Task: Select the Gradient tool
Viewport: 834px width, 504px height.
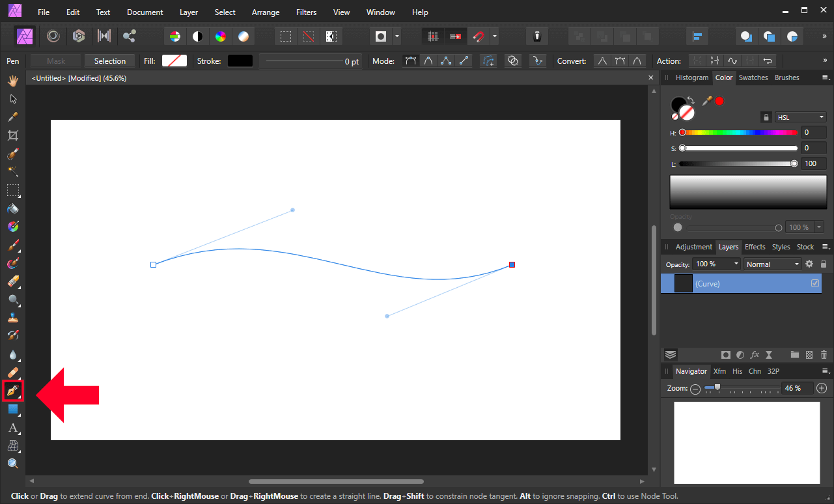Action: [12, 227]
